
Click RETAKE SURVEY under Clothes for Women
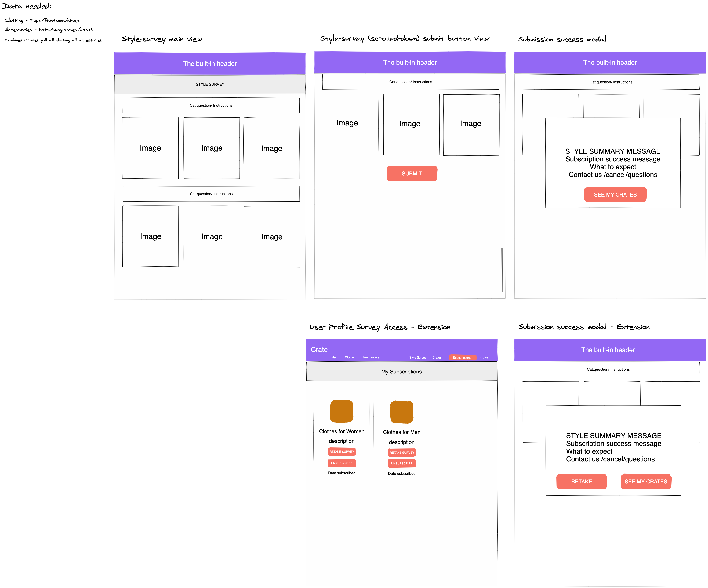pyautogui.click(x=342, y=452)
